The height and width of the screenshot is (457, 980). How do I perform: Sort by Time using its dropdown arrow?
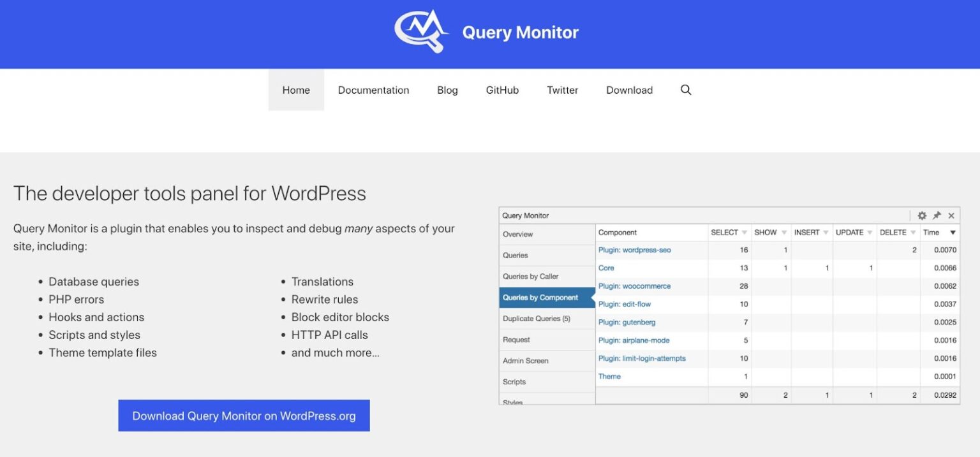(951, 232)
